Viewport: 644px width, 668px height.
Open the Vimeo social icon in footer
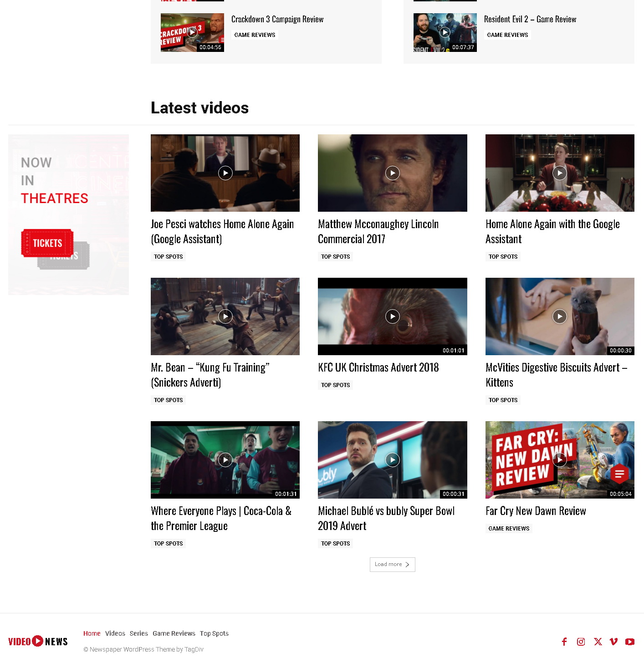(x=613, y=642)
